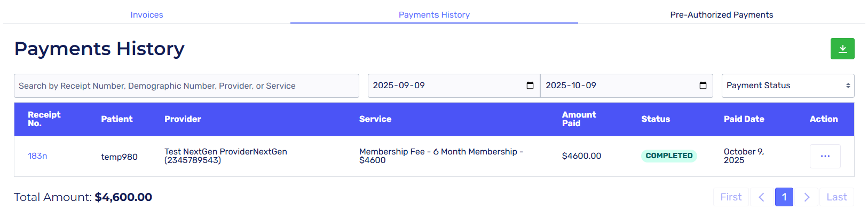The width and height of the screenshot is (868, 217).
Task: Click the COMPLETED status badge
Action: tap(669, 156)
